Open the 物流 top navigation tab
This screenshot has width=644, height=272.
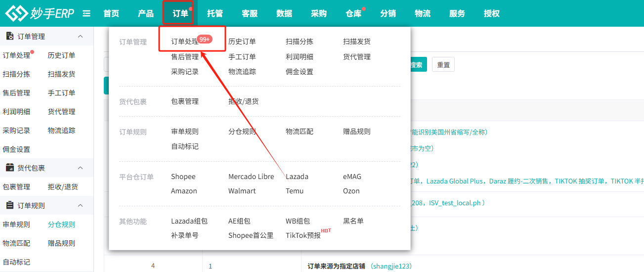(x=423, y=13)
